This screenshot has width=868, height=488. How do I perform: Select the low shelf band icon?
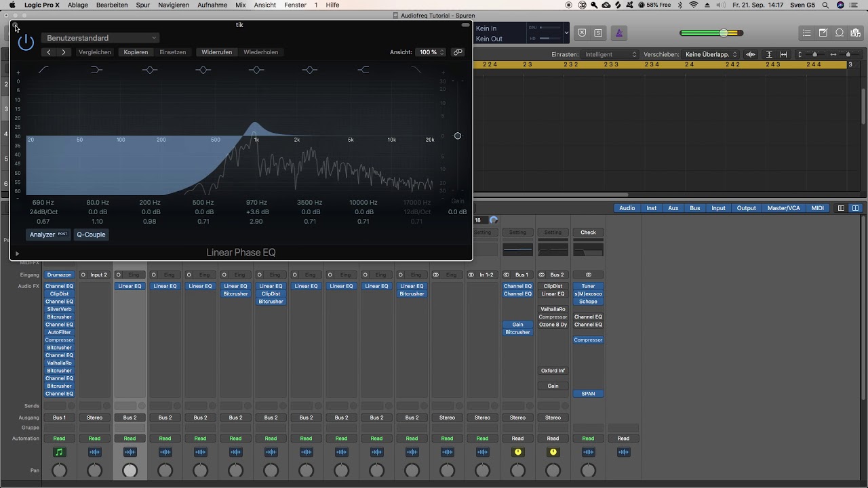[96, 70]
